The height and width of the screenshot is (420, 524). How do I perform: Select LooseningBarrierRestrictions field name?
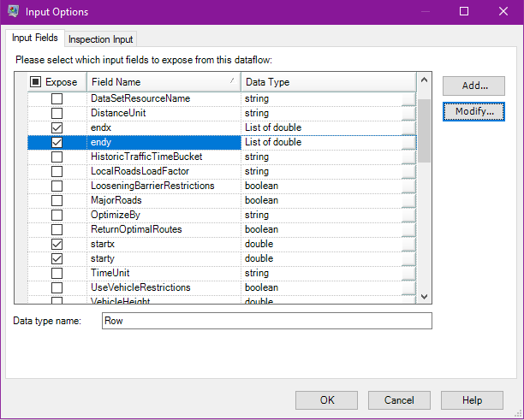[152, 186]
